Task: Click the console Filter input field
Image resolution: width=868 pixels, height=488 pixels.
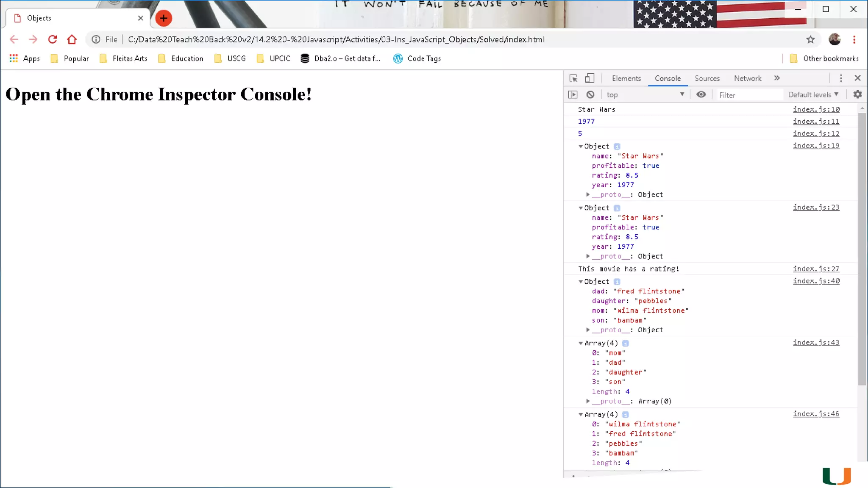Action: (x=748, y=95)
